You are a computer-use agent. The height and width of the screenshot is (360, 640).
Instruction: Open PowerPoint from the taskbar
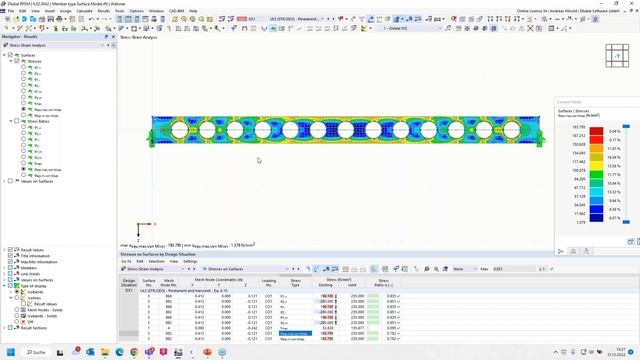pos(207,352)
